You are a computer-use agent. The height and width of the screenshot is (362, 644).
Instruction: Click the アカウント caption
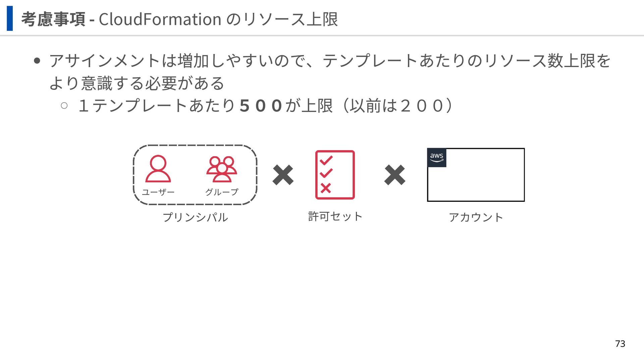476,217
